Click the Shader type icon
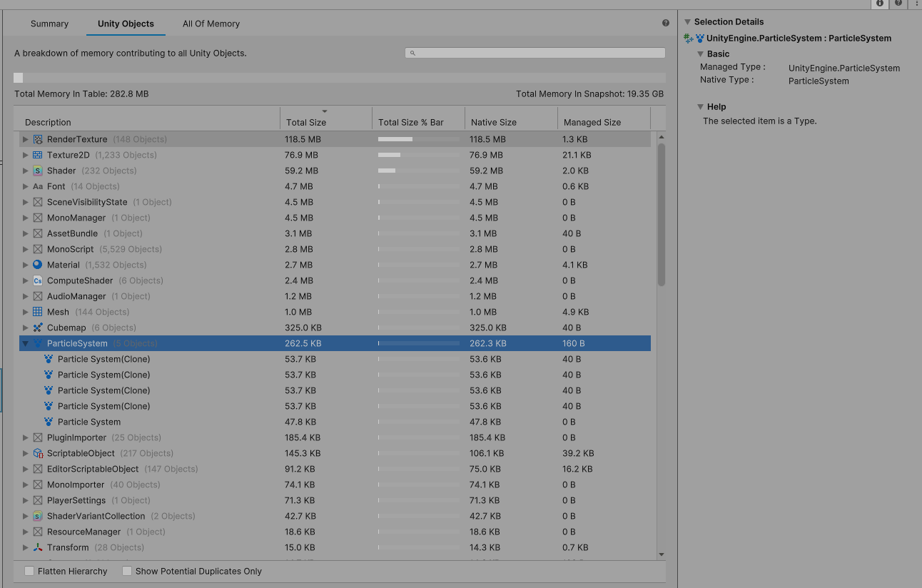 (38, 171)
